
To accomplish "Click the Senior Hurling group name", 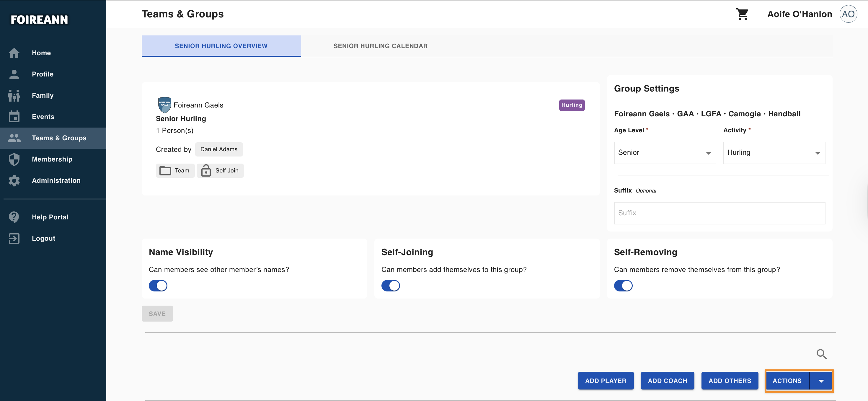I will [181, 119].
